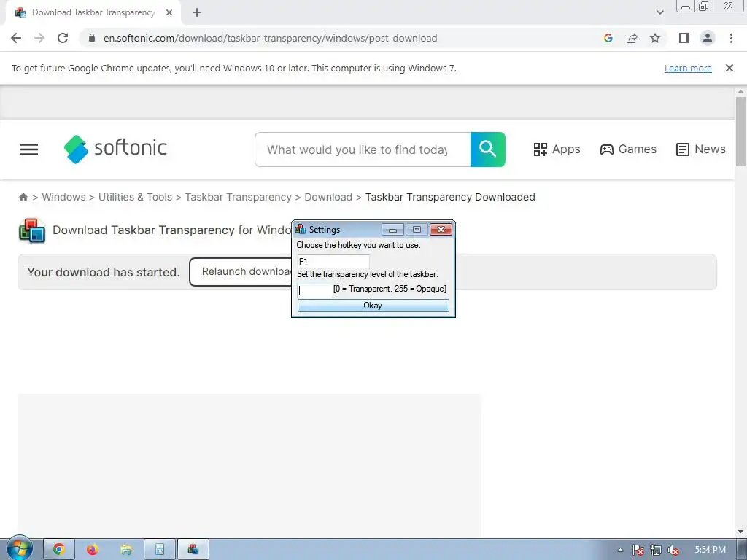Go back to the previous page
This screenshot has width=747, height=560.
point(16,38)
